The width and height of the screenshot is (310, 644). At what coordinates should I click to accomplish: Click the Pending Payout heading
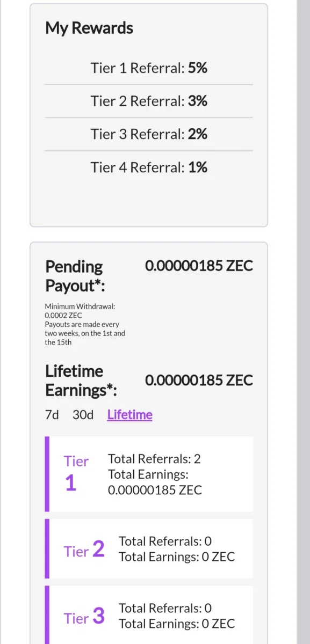click(75, 276)
